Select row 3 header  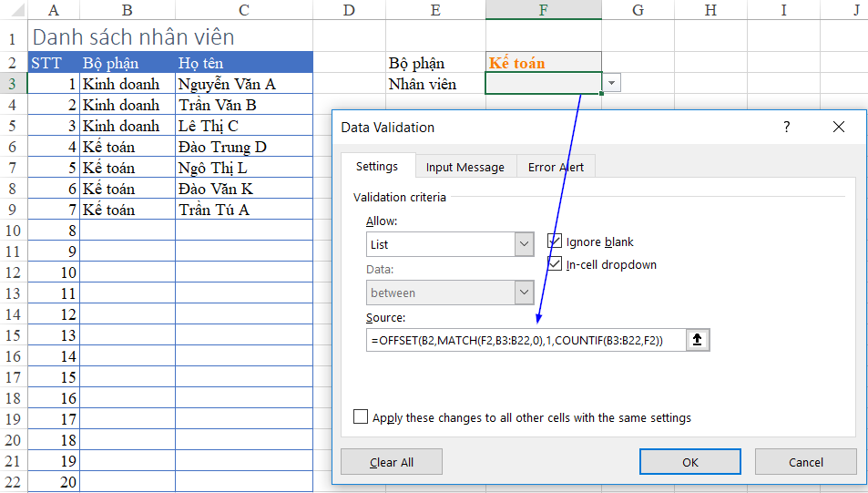click(x=12, y=84)
